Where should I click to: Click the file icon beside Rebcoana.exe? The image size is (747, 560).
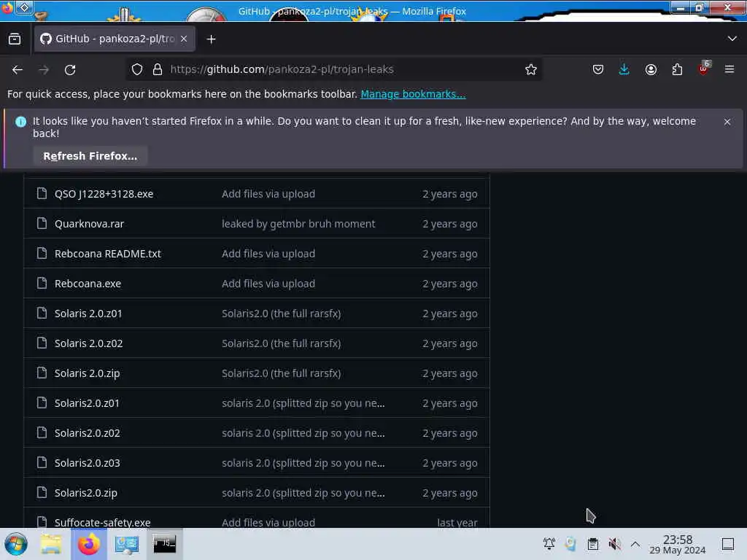(42, 283)
